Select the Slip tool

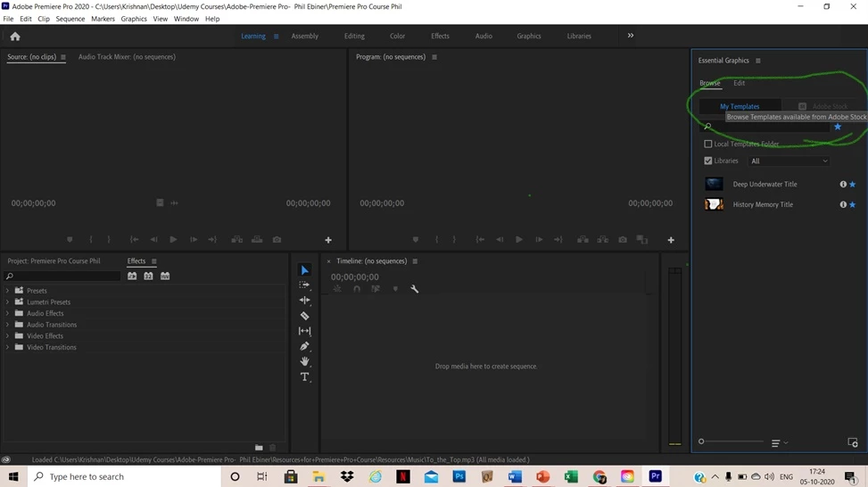click(x=304, y=331)
